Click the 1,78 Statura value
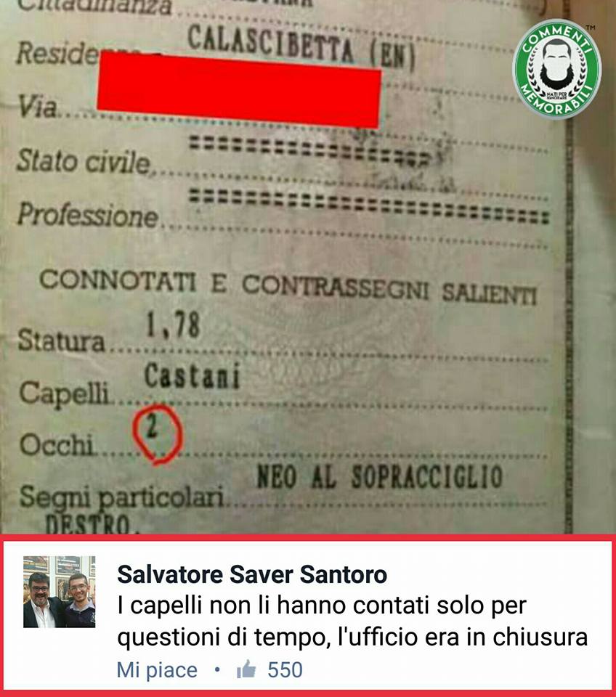 point(174,324)
